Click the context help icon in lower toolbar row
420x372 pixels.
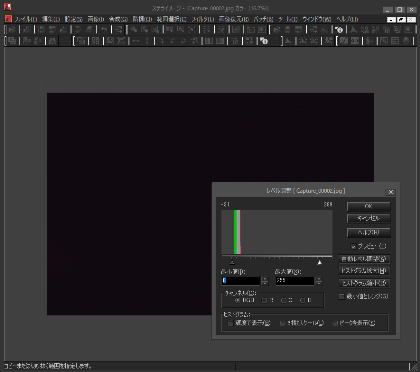(264, 41)
